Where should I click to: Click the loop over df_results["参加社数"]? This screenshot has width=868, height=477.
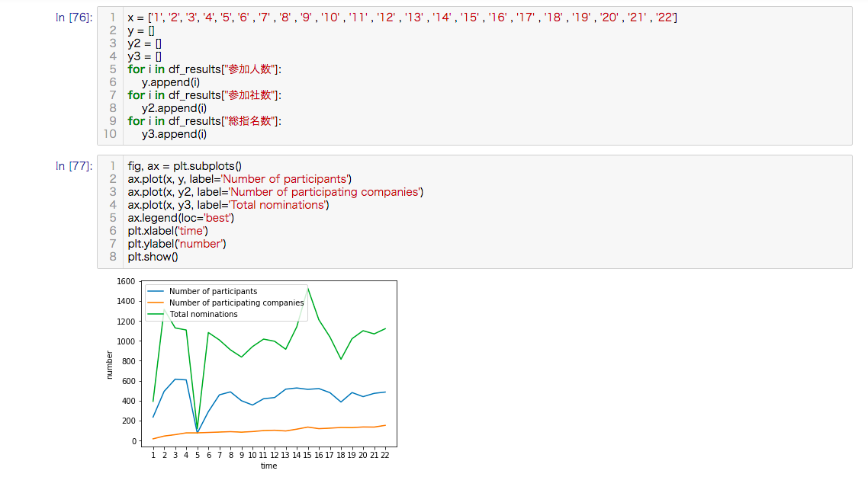tap(204, 95)
